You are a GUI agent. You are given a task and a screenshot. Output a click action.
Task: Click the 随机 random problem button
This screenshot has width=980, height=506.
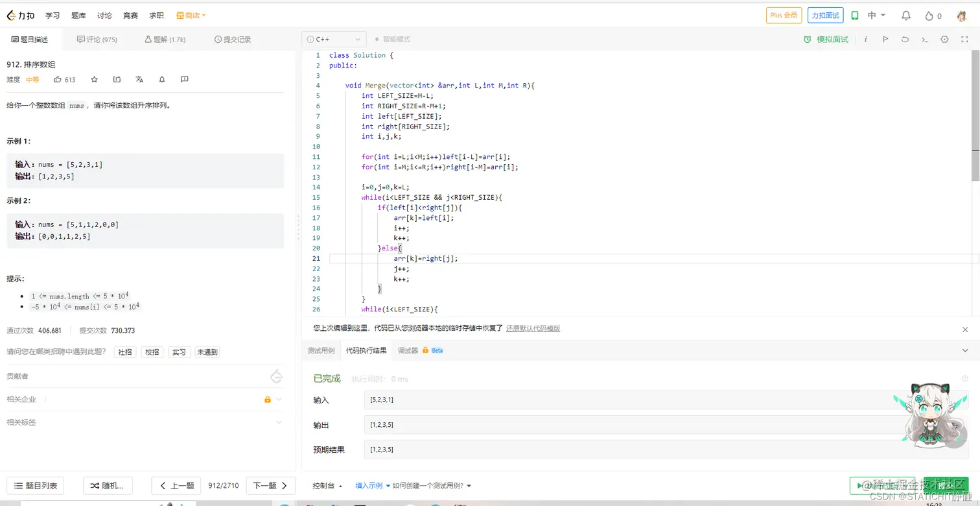pyautogui.click(x=108, y=486)
